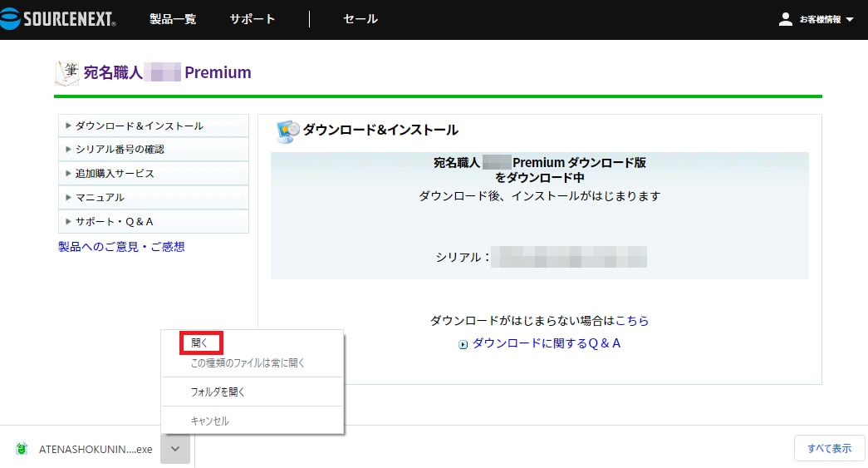Select シリアル番号の確認 in the sidebar

pos(154,150)
